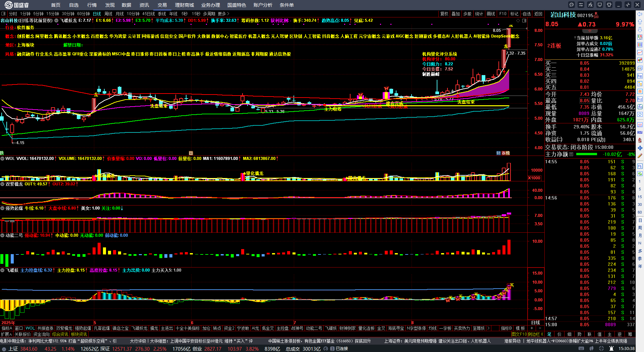Click the 主力净额 green progress bar
The image size is (644, 352).
[586, 154]
